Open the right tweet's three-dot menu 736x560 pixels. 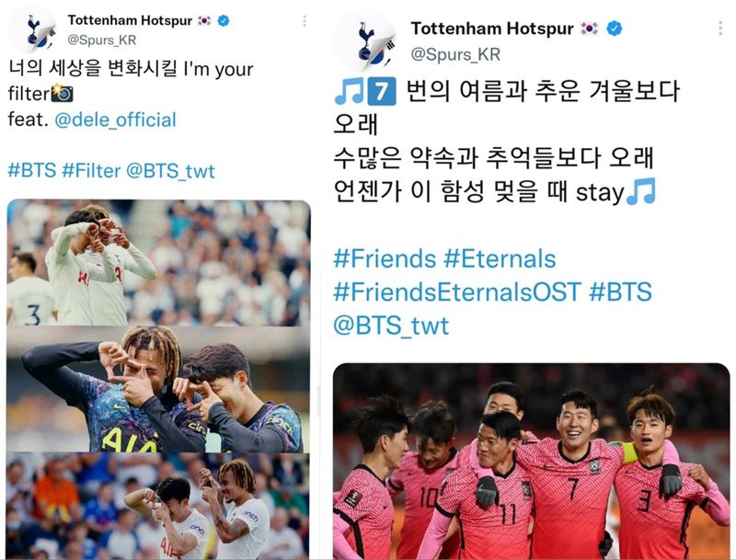(x=720, y=29)
